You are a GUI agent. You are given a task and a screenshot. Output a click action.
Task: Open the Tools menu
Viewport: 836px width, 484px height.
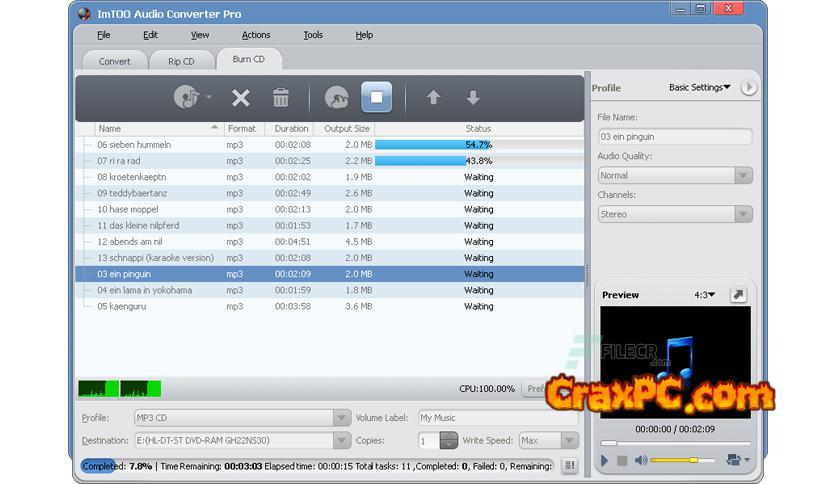coord(313,35)
